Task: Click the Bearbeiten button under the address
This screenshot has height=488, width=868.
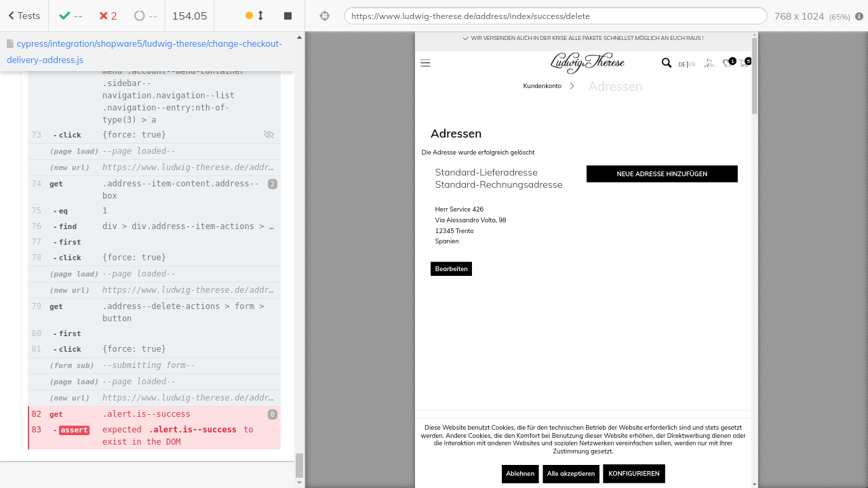Action: (x=451, y=269)
